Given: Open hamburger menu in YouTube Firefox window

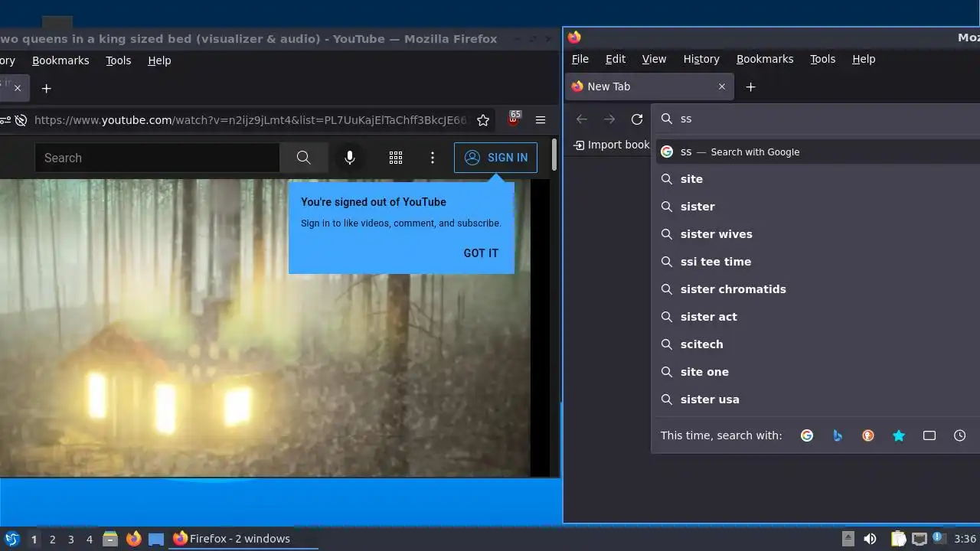Looking at the screenshot, I should click(x=541, y=120).
